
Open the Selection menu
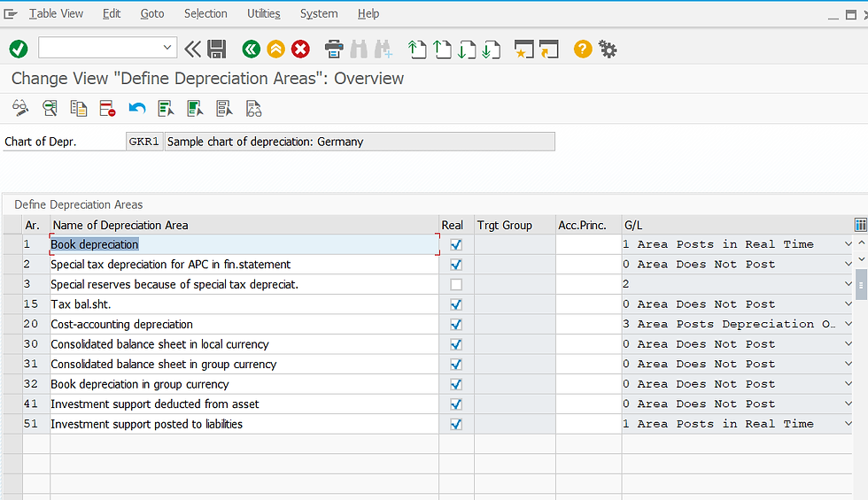point(205,14)
